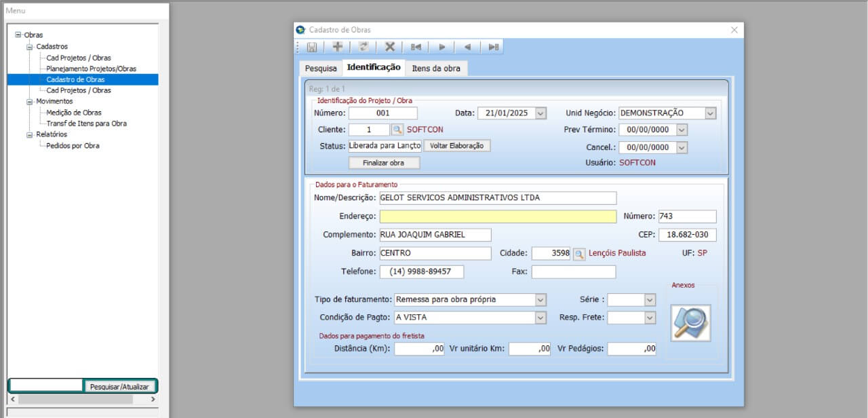868x418 pixels.
Task: Add a new record with the plus icon
Action: [337, 47]
